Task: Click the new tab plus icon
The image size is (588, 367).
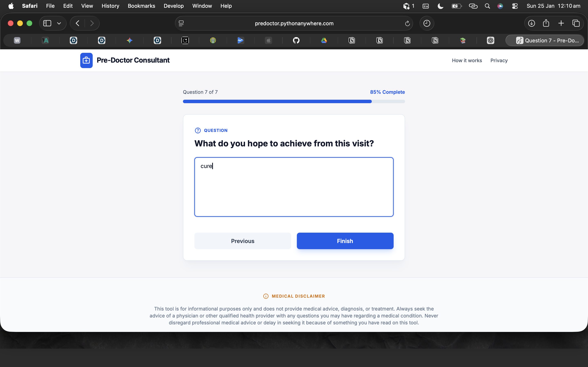Action: (x=561, y=23)
